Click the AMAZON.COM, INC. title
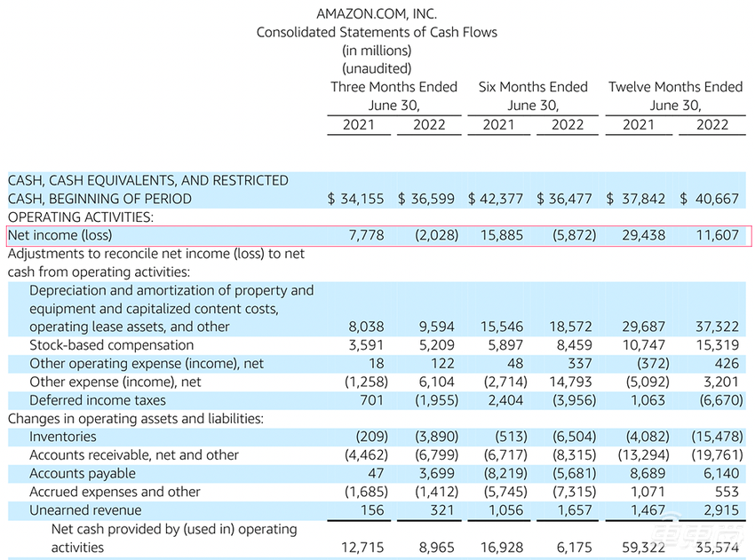The image size is (755, 560). point(377,14)
